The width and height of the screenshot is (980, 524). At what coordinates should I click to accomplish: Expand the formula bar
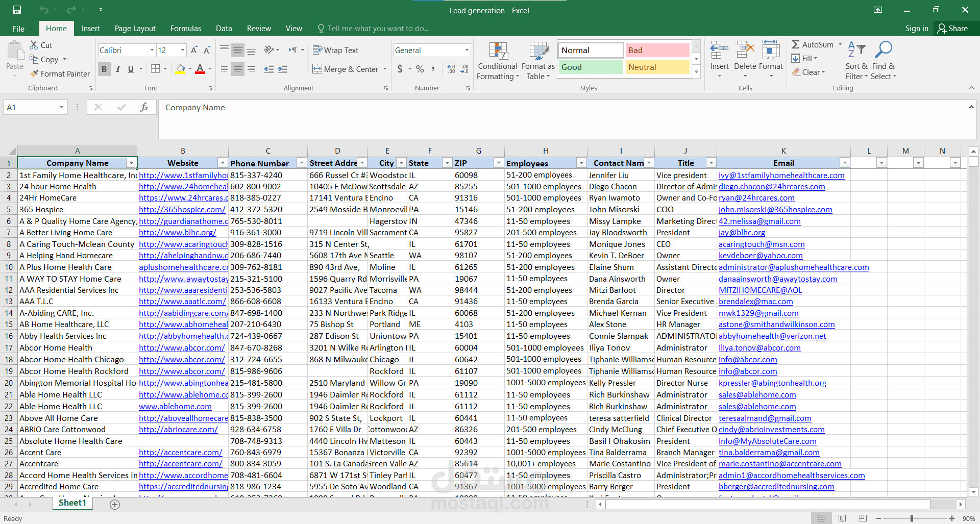tap(971, 107)
